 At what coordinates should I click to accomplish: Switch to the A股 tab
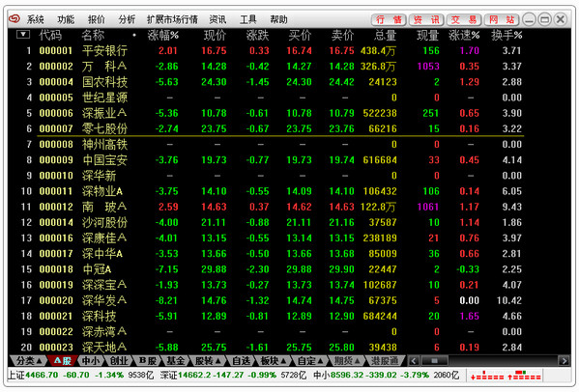pyautogui.click(x=63, y=361)
